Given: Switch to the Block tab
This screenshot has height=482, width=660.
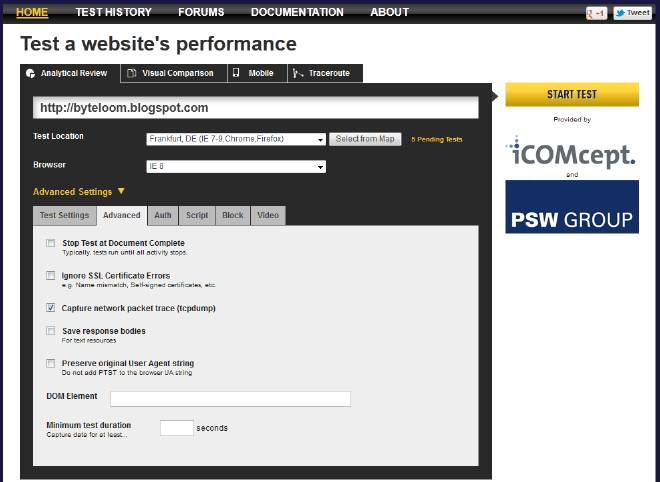Looking at the screenshot, I should tap(233, 216).
